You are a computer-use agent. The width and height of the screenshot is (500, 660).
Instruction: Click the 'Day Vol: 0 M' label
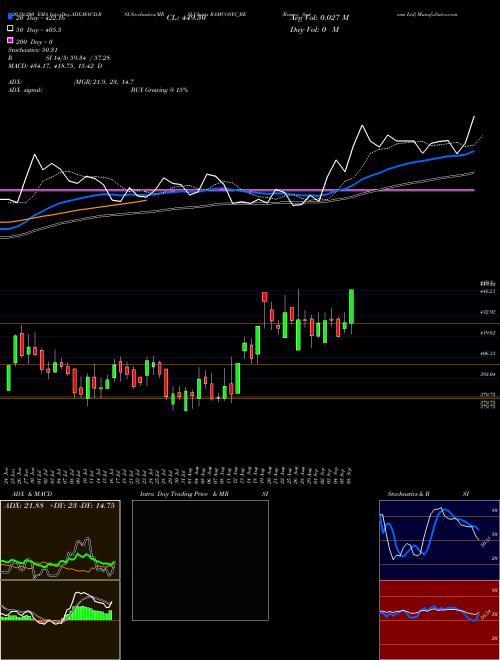pos(314,29)
